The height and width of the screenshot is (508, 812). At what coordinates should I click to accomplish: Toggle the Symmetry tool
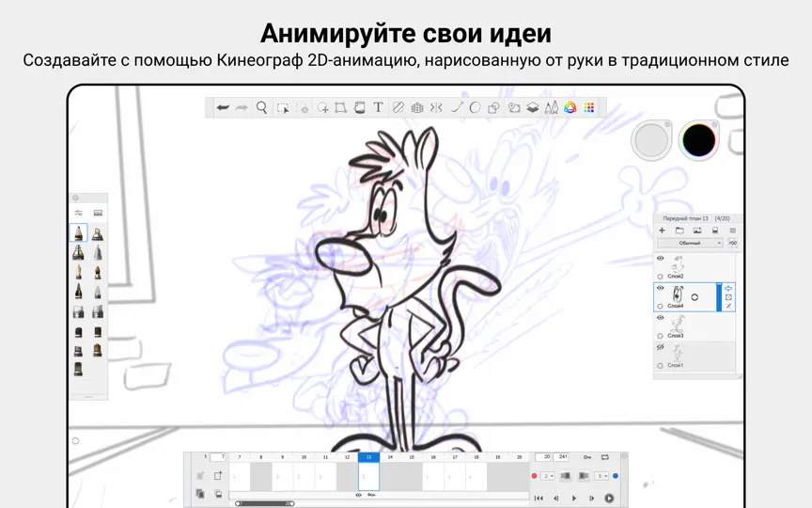coord(437,108)
